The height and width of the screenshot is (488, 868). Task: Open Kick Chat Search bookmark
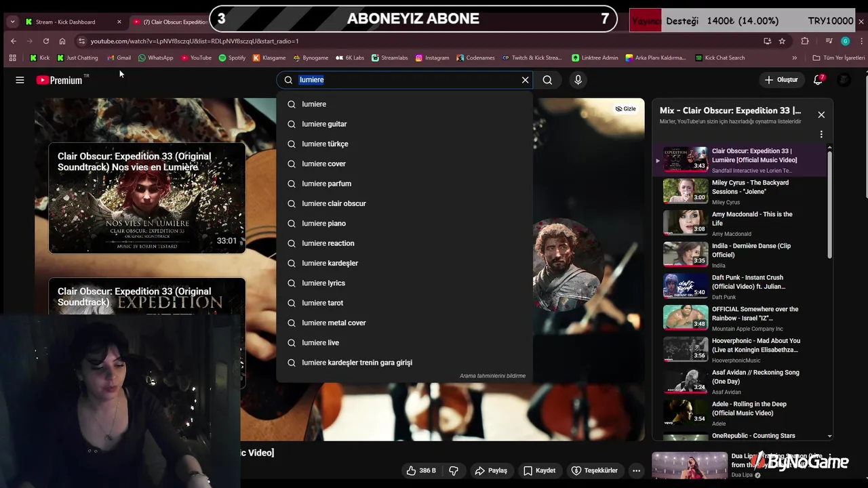point(719,58)
